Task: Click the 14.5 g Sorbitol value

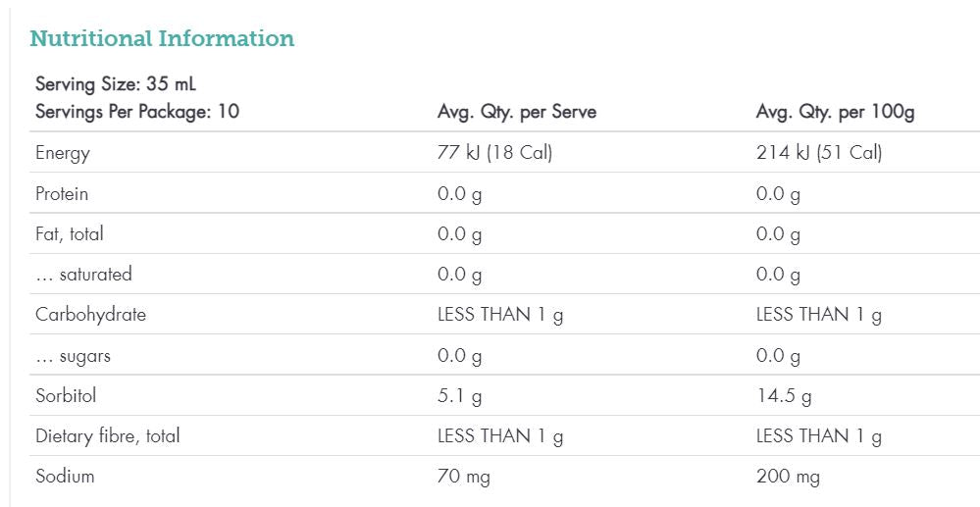Action: pos(784,396)
